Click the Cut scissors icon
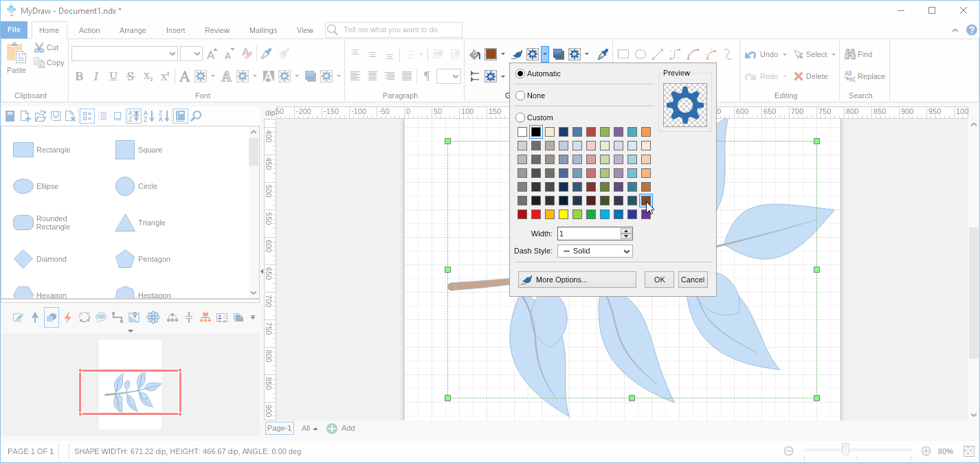The image size is (980, 463). [x=39, y=47]
